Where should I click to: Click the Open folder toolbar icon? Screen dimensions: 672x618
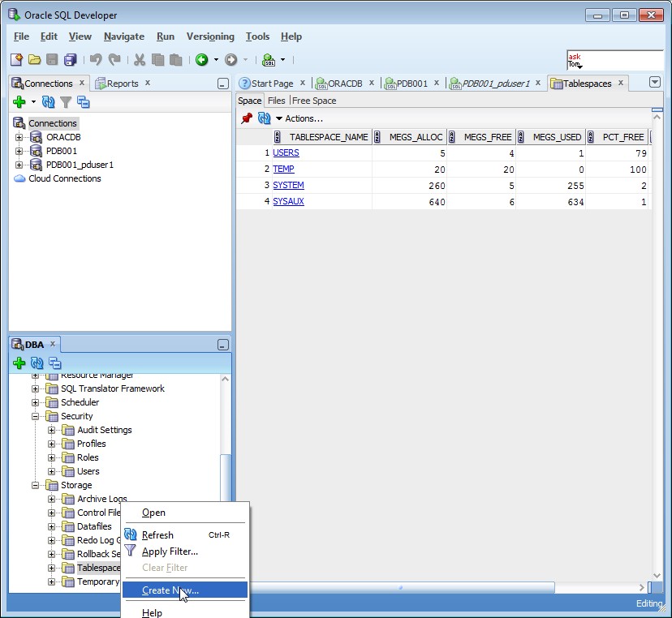(34, 59)
